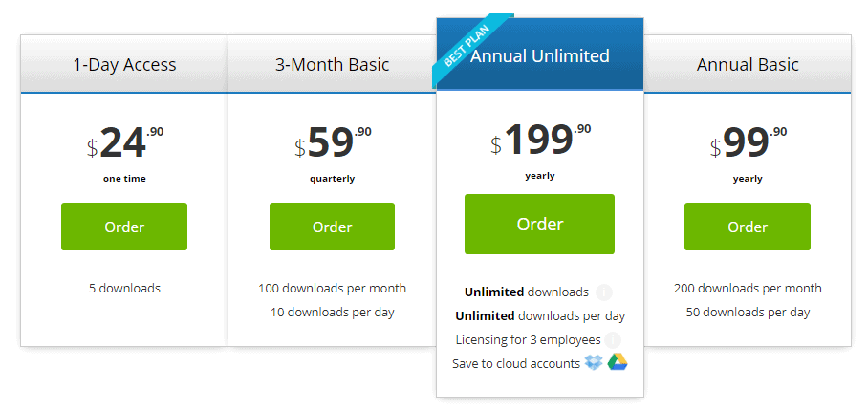Order the Annual Unlimited plan
The image size is (868, 411).
coord(540,224)
